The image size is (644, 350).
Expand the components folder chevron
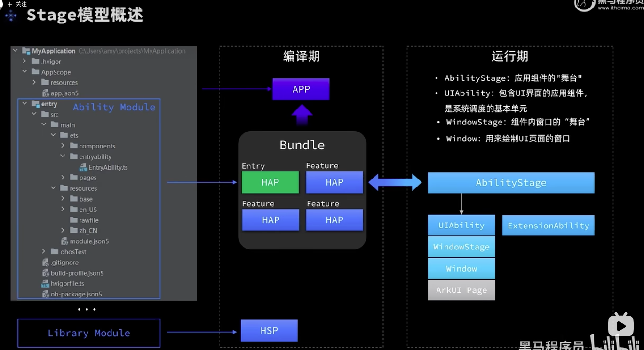tap(63, 146)
